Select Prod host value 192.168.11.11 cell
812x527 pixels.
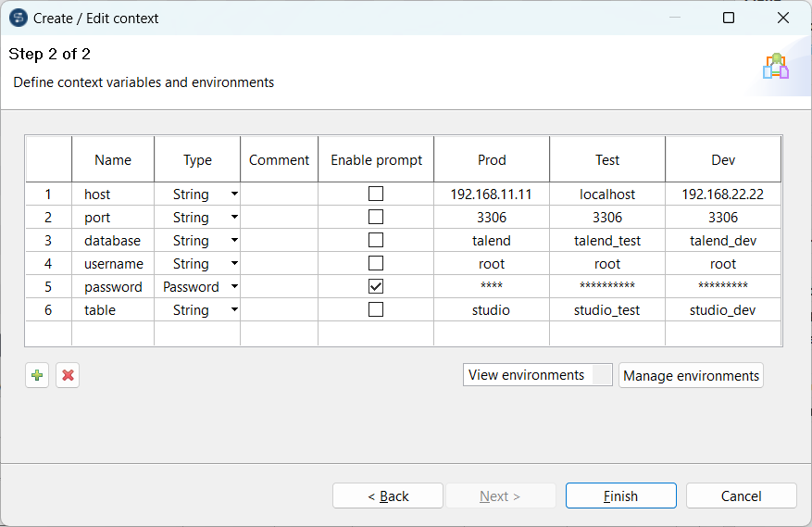[492, 194]
